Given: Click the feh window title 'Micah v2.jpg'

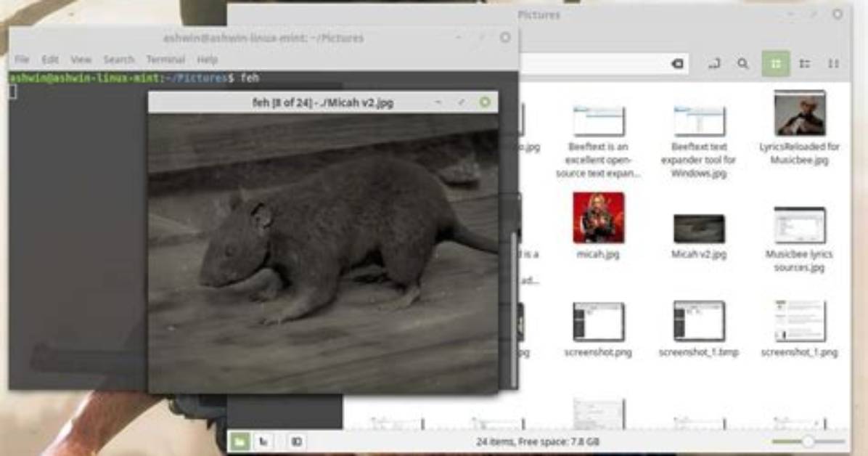Looking at the screenshot, I should click(356, 102).
